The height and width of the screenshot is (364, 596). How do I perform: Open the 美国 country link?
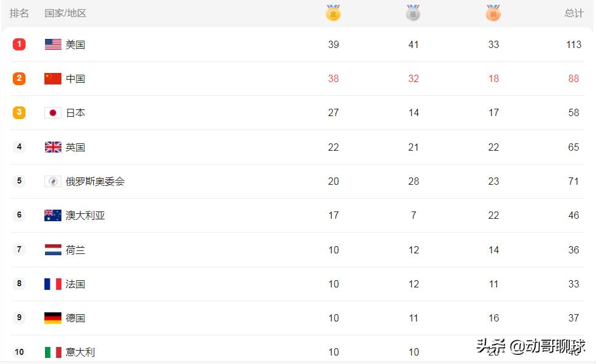(x=75, y=44)
